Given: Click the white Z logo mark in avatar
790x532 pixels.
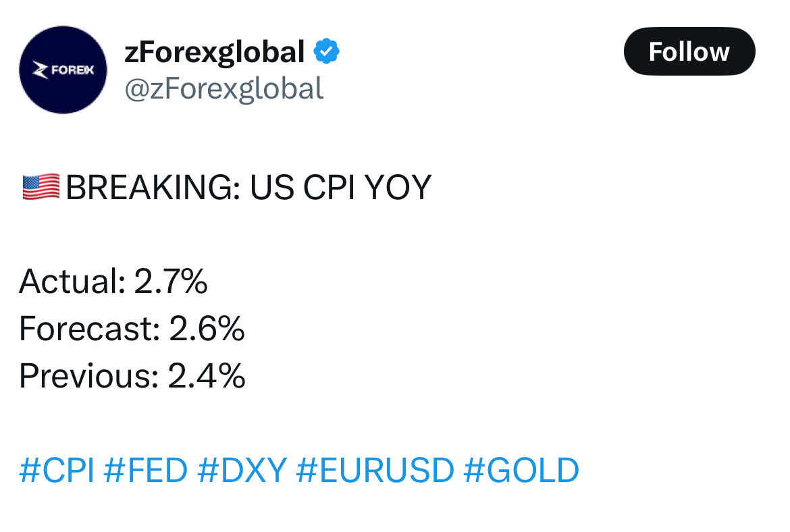Looking at the screenshot, I should 41,70.
